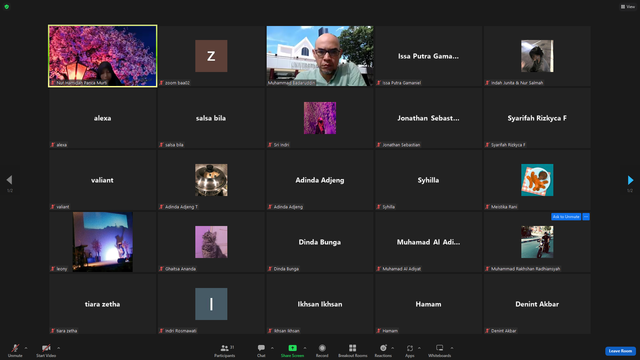Select the Denint Akbar participant tile name

(x=537, y=304)
